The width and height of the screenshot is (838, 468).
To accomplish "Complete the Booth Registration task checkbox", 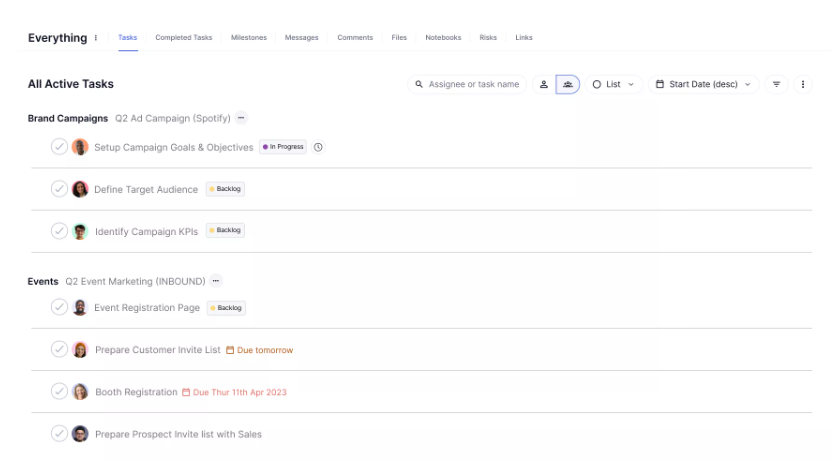I will [59, 392].
